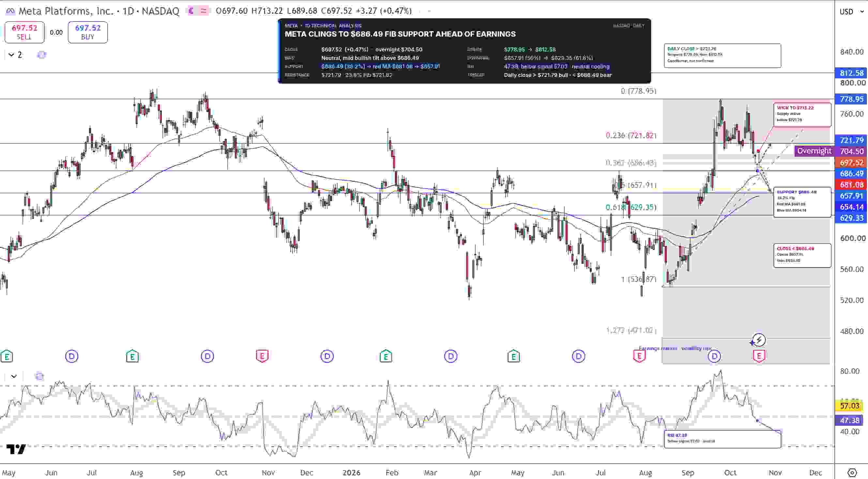Click the indicator icon in the RSI pane legend

[39, 376]
